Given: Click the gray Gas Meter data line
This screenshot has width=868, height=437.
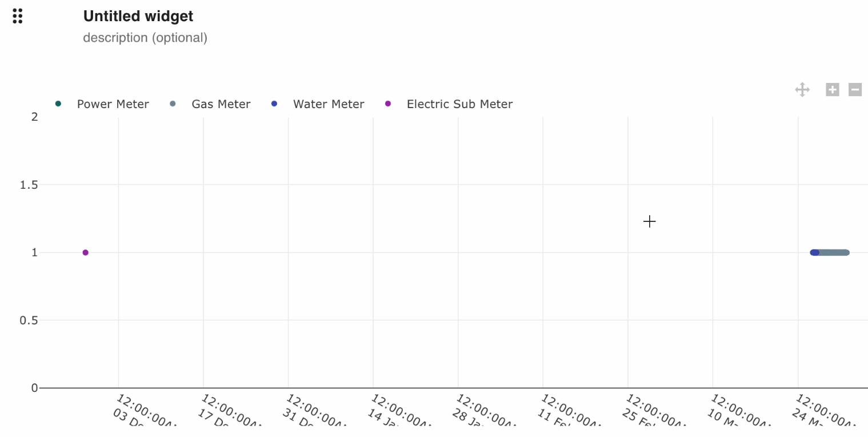Looking at the screenshot, I should (834, 252).
